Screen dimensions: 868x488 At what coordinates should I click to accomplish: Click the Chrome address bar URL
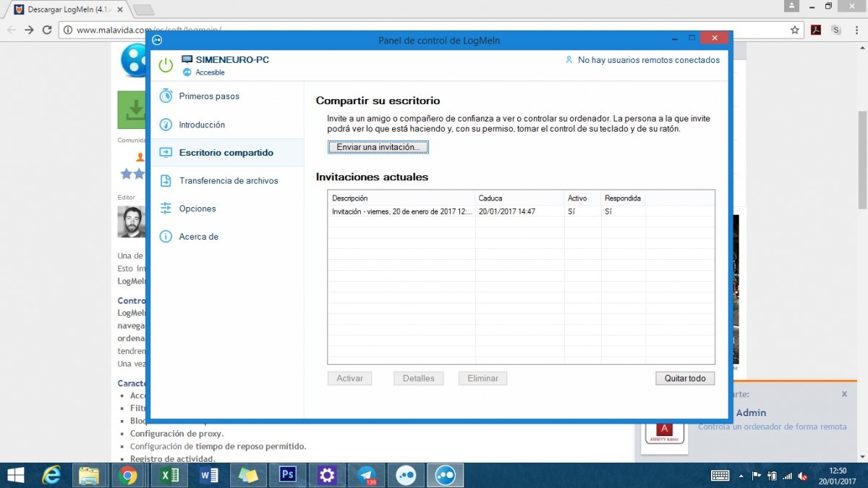point(148,30)
